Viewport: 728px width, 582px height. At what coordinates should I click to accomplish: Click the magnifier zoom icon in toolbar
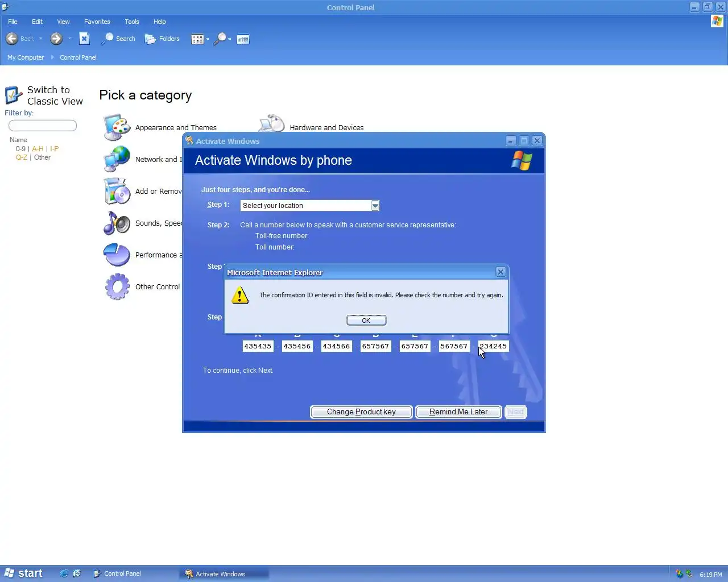pyautogui.click(x=220, y=39)
